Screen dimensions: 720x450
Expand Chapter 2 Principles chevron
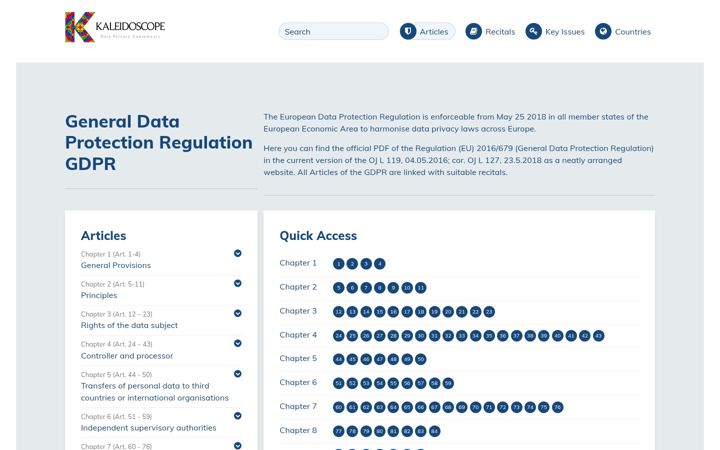pos(237,283)
